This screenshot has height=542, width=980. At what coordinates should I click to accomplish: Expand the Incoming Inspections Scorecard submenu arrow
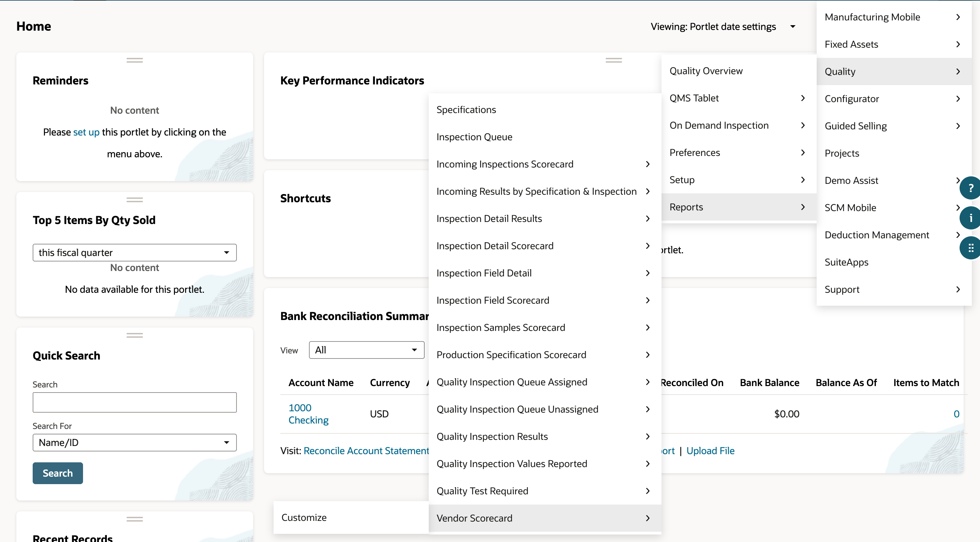648,164
